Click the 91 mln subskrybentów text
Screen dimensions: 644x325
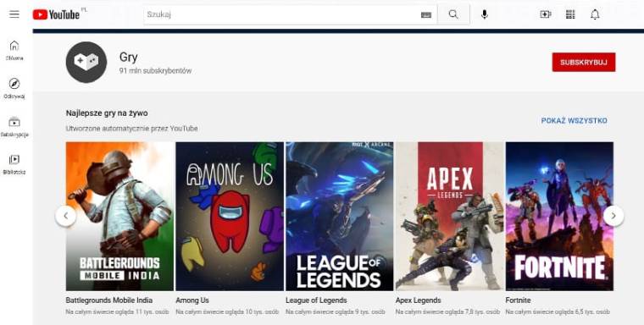[155, 70]
